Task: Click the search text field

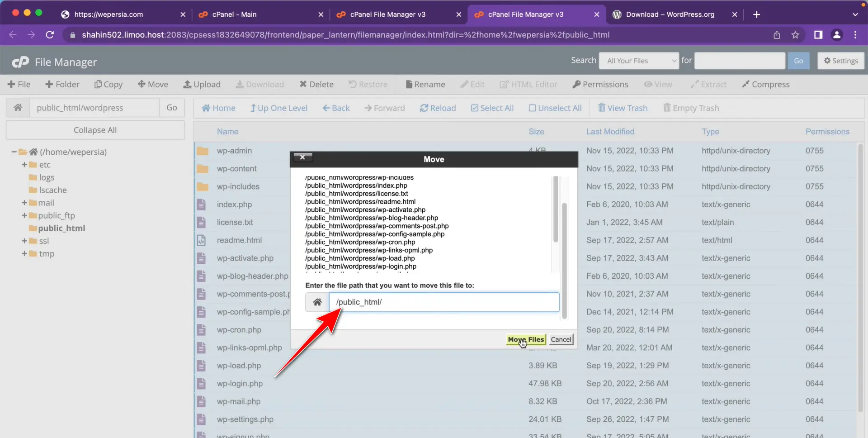Action: 740,61
